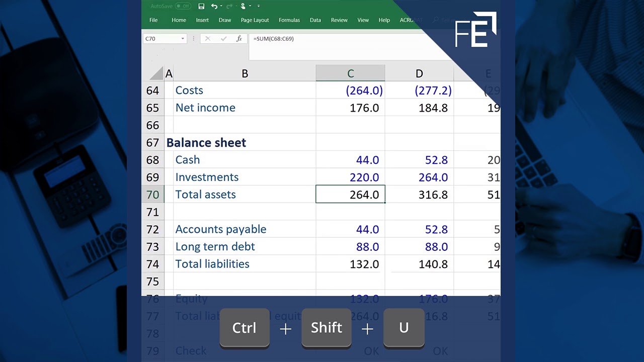
Task: Select column A header
Action: coord(169,73)
